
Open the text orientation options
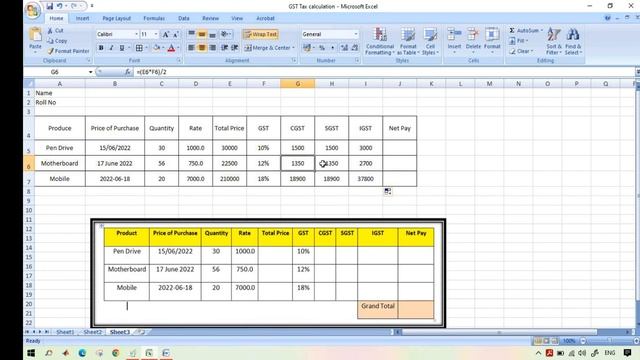226,34
